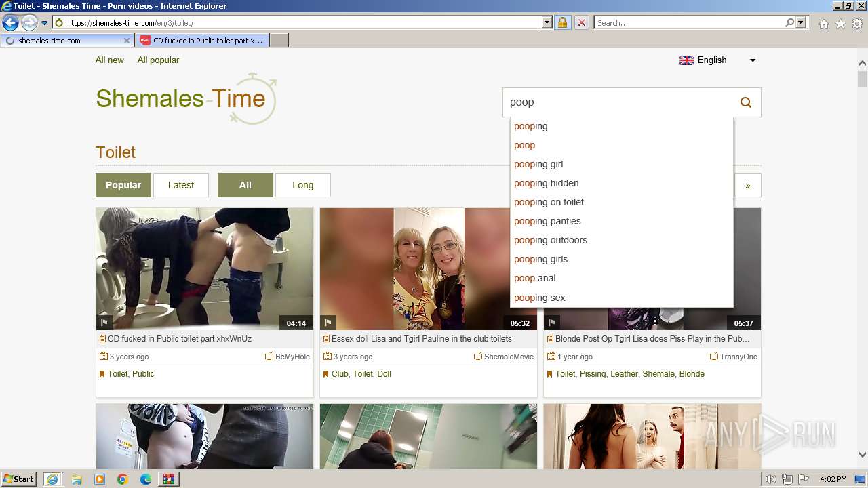Open the colorful app icon after Edge
The height and width of the screenshot is (488, 868).
[x=168, y=479]
